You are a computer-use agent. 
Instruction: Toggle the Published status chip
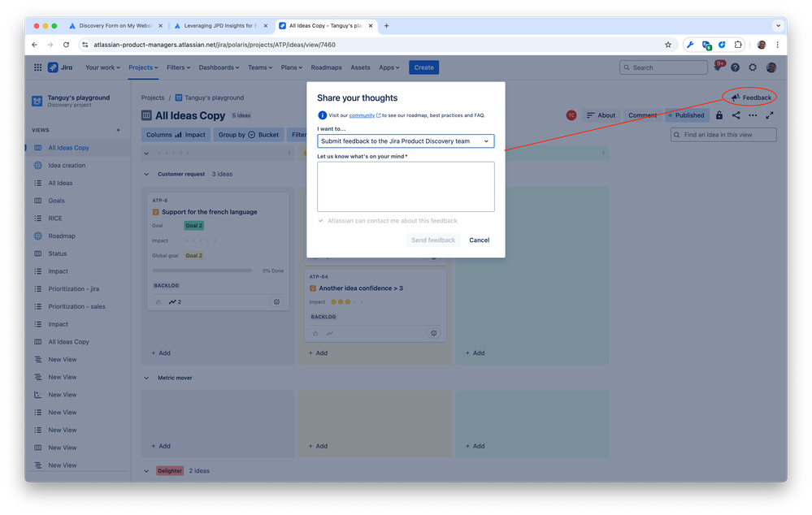tap(686, 115)
